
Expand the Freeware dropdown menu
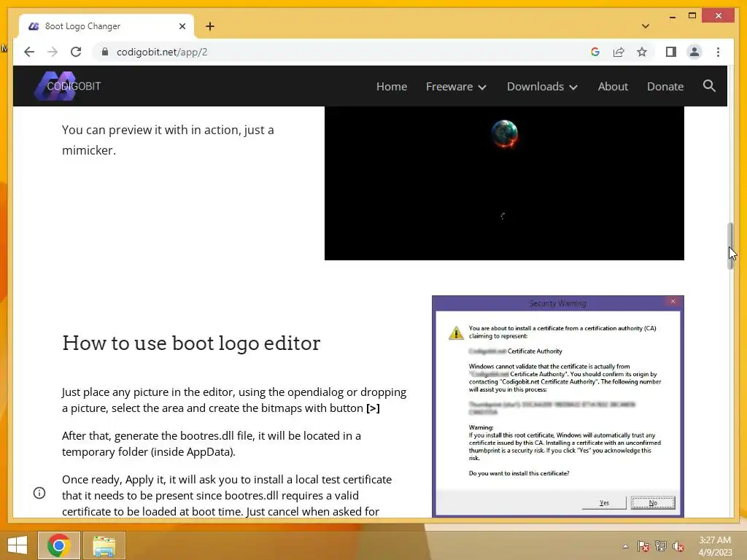456,86
